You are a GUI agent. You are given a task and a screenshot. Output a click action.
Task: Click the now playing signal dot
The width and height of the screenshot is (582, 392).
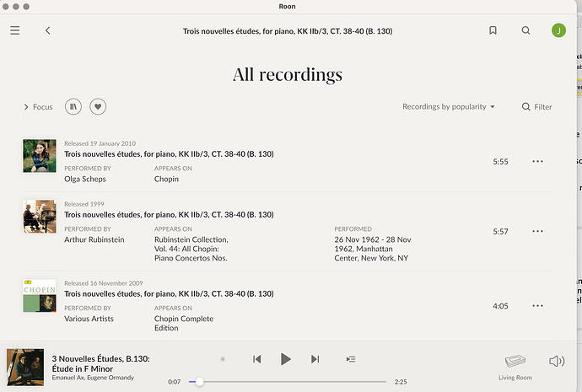click(223, 359)
